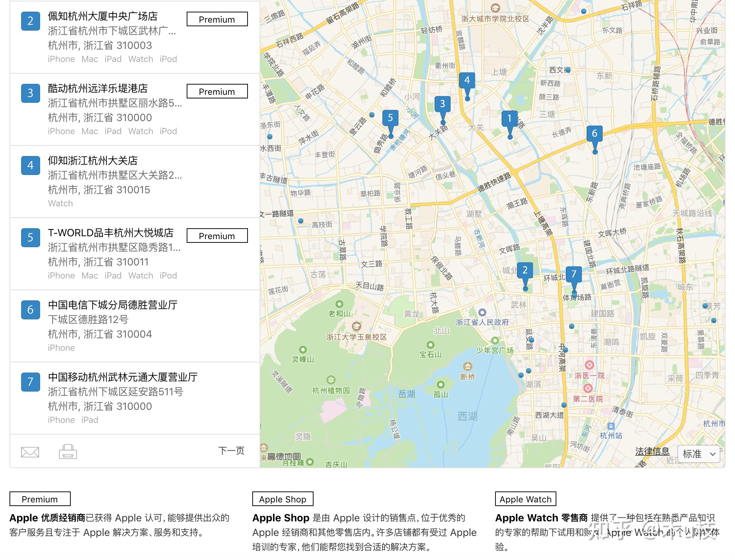Click map pin number 4
Viewport: 735px width, 560px height.
coord(467,81)
